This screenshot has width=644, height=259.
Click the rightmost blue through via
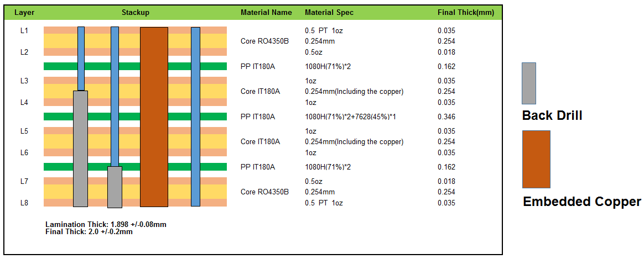(195, 117)
